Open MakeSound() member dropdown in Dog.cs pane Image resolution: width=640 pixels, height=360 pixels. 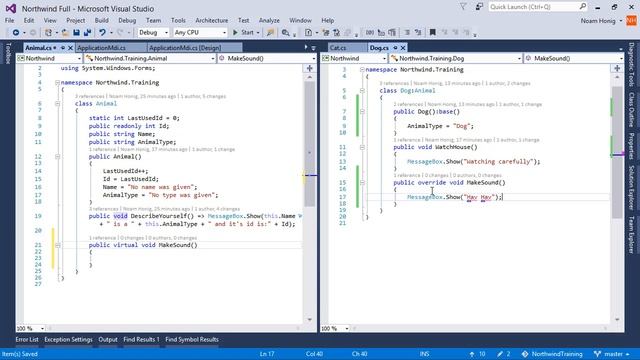coord(573,58)
